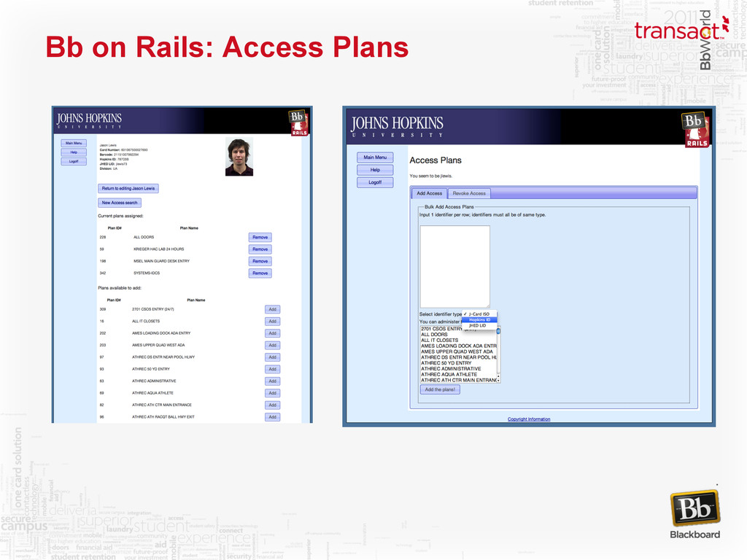Click Access Plans page heading
This screenshot has width=747, height=560.
436,160
